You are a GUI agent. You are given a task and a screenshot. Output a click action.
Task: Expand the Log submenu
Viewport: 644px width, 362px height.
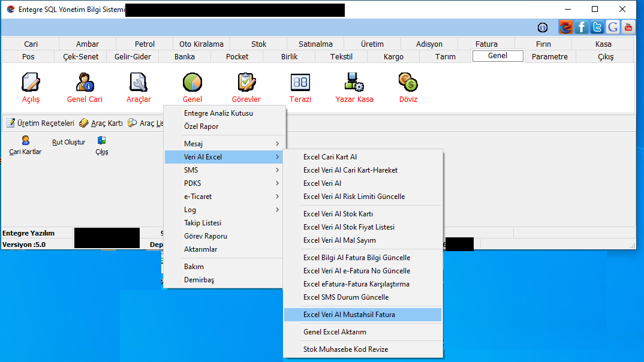click(x=225, y=209)
